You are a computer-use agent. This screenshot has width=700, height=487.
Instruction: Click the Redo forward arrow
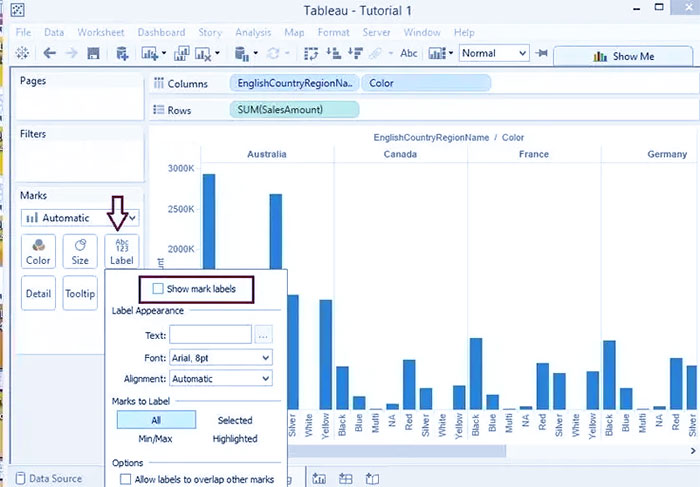point(71,54)
